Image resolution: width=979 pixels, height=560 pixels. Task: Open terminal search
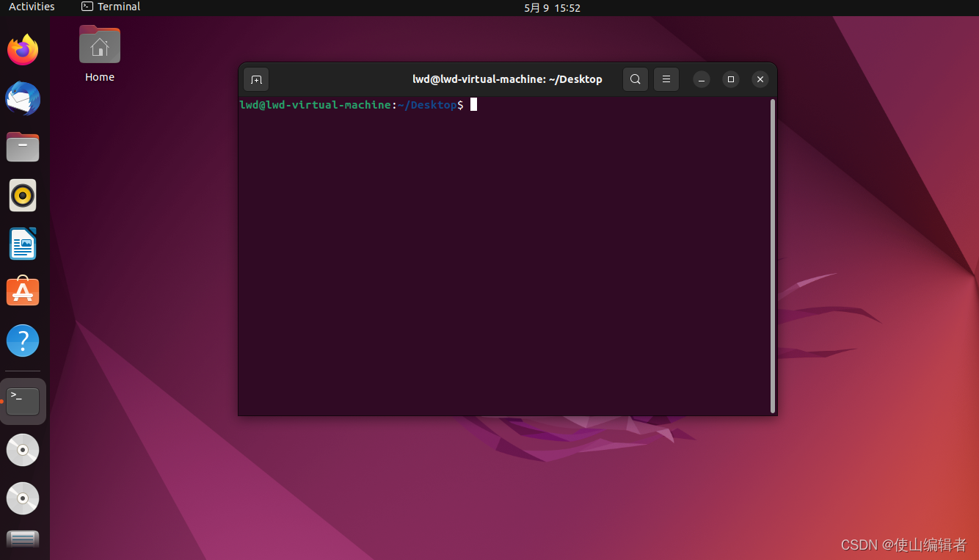pos(636,79)
